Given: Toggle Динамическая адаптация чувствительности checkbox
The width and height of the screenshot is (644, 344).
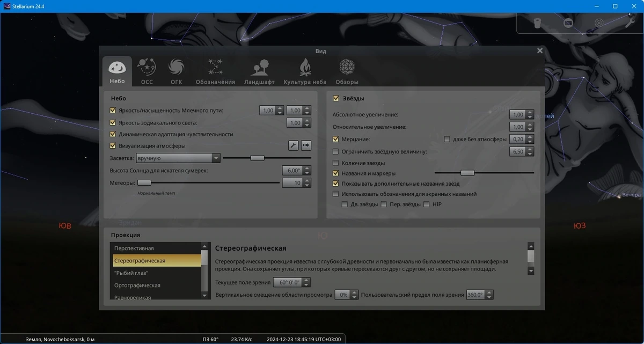Looking at the screenshot, I should [x=113, y=134].
